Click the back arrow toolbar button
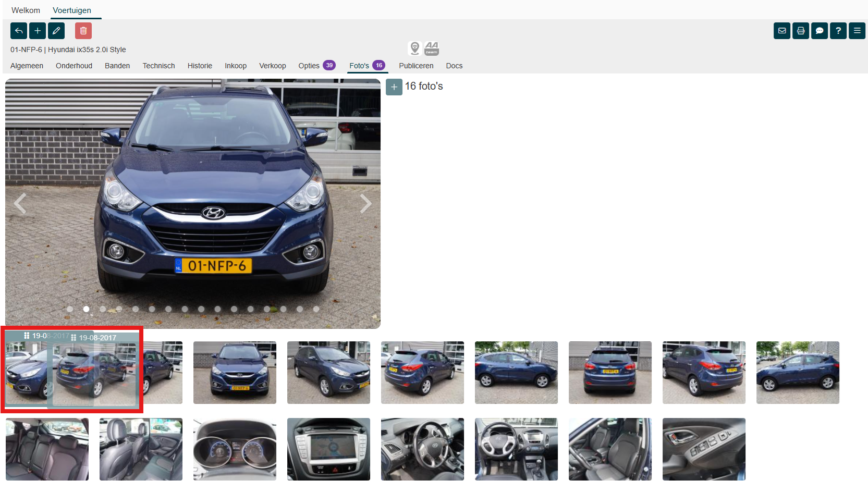The image size is (868, 492). point(19,31)
